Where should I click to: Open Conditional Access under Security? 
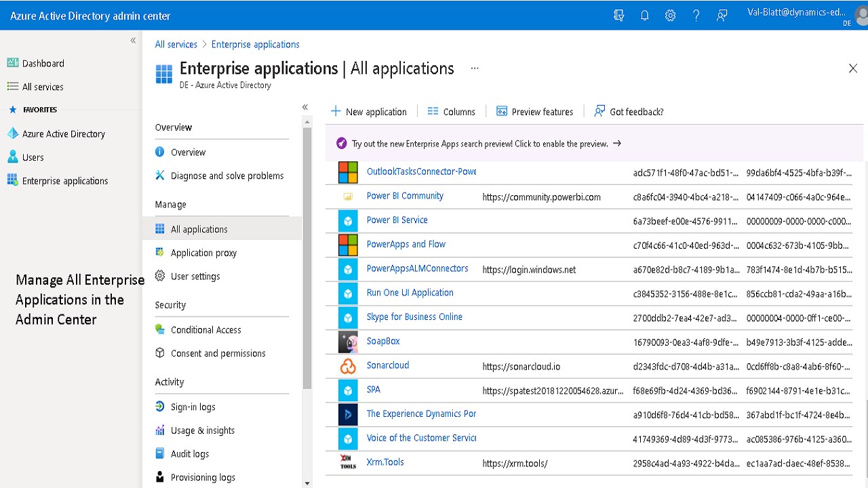[x=205, y=330]
